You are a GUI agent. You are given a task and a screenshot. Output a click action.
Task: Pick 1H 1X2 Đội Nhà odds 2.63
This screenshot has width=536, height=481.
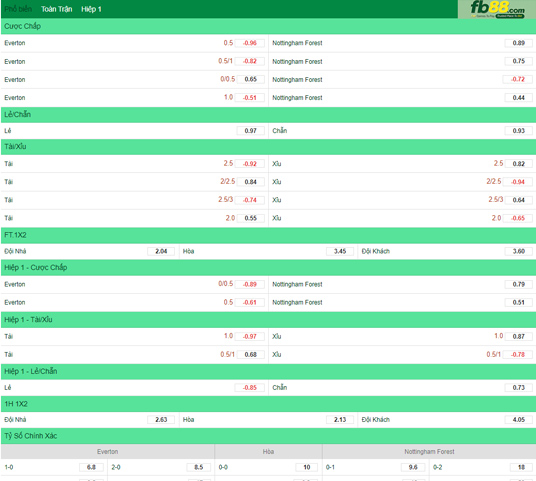[x=161, y=419]
